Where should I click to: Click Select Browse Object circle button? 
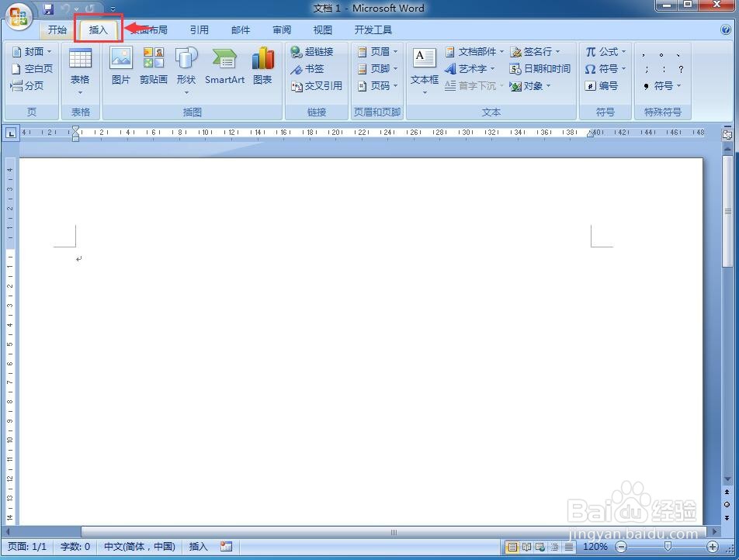[727, 504]
